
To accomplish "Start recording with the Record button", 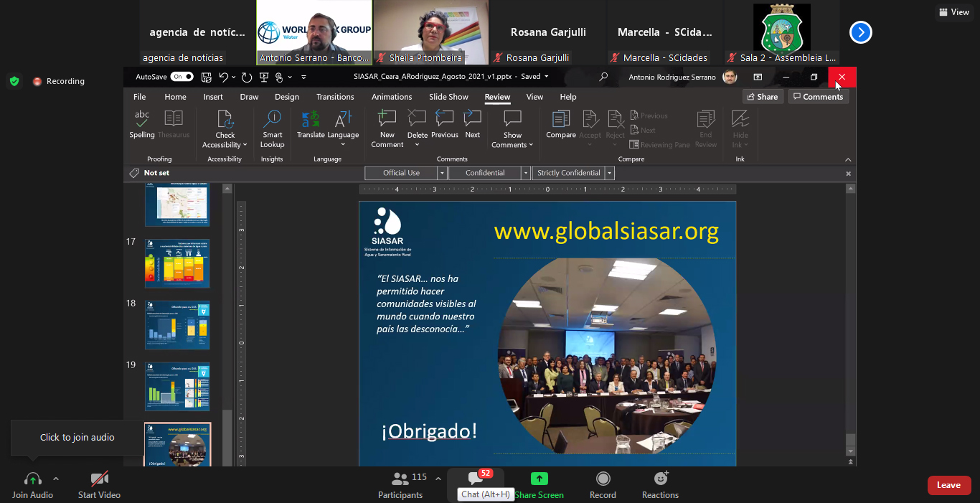I will (x=603, y=485).
